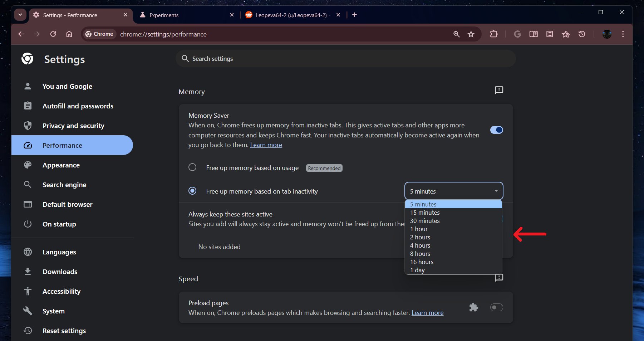Close the Settings - Performance tab
This screenshot has width=644, height=341.
[x=126, y=15]
